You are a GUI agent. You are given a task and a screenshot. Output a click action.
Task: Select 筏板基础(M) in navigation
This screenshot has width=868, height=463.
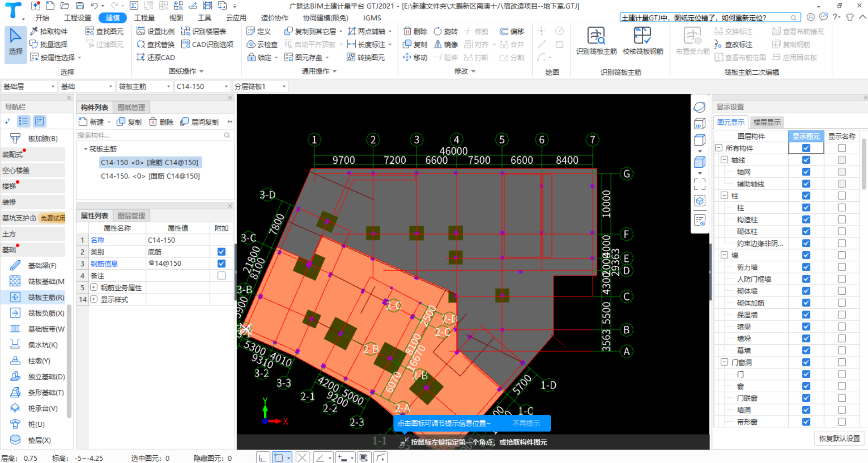coord(37,282)
